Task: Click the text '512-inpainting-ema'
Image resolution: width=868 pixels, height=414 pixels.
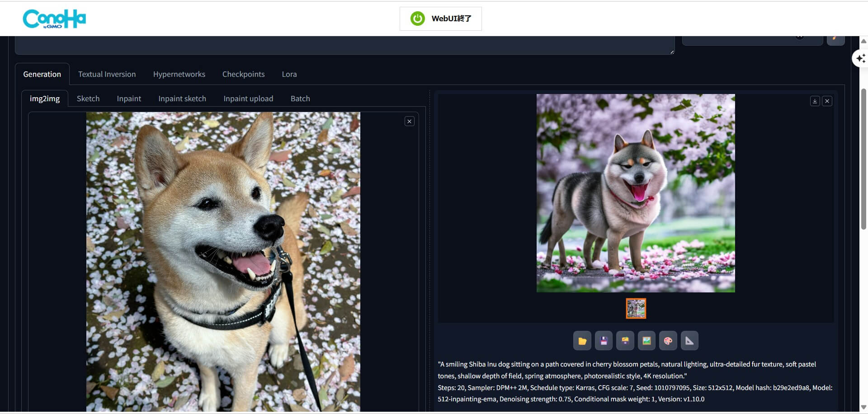Action: (x=467, y=399)
